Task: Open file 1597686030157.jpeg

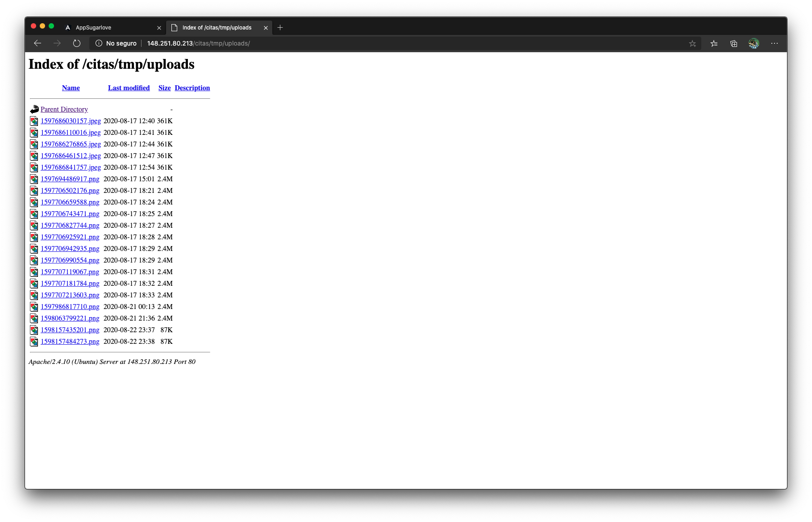Action: pos(71,121)
